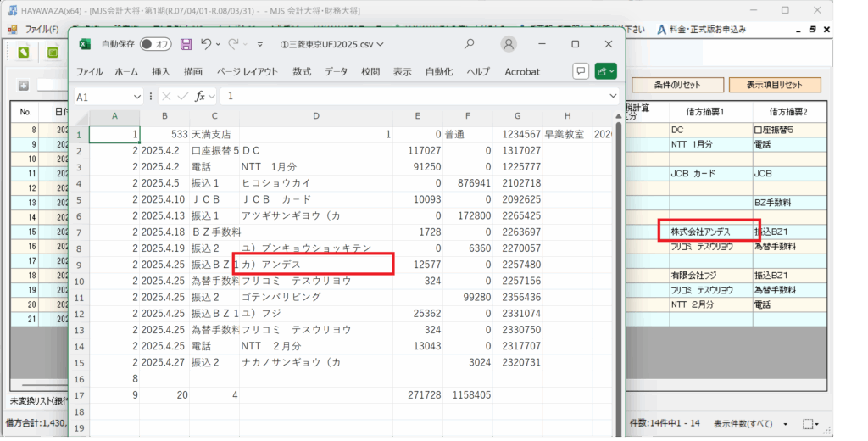Click the 条件のリセット button

click(x=677, y=85)
